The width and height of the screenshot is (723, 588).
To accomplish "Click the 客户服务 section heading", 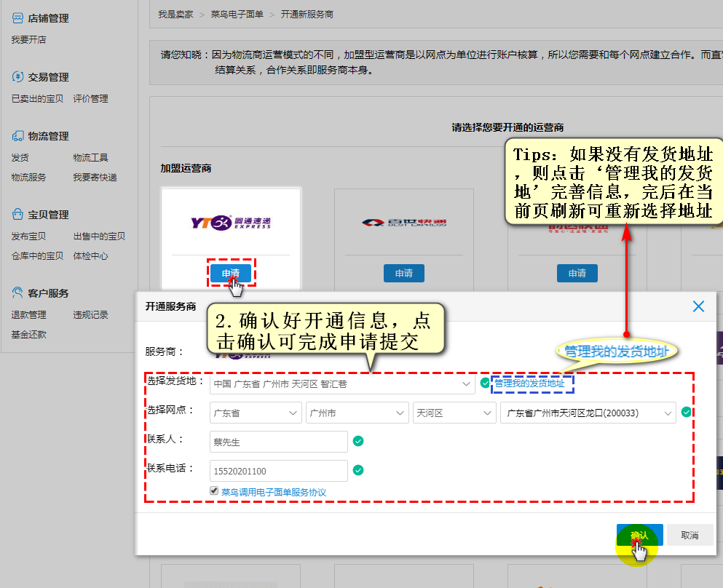I will click(x=48, y=293).
